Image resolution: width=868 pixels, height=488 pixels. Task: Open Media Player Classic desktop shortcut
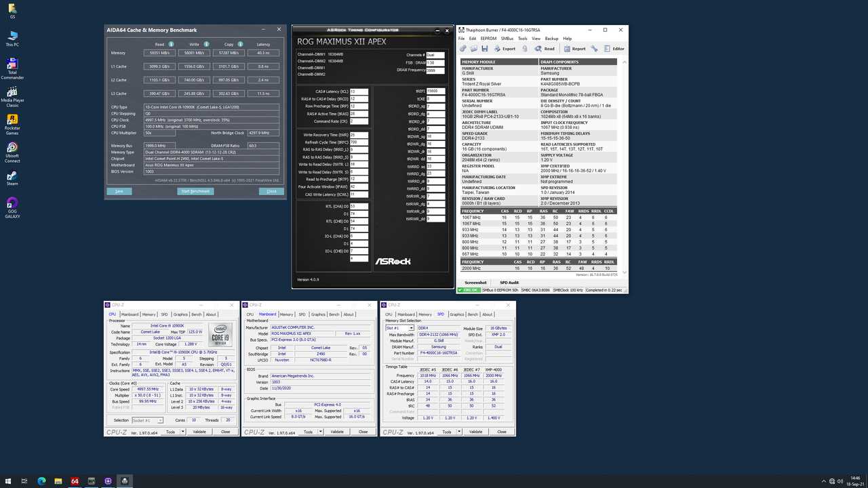tap(12, 97)
